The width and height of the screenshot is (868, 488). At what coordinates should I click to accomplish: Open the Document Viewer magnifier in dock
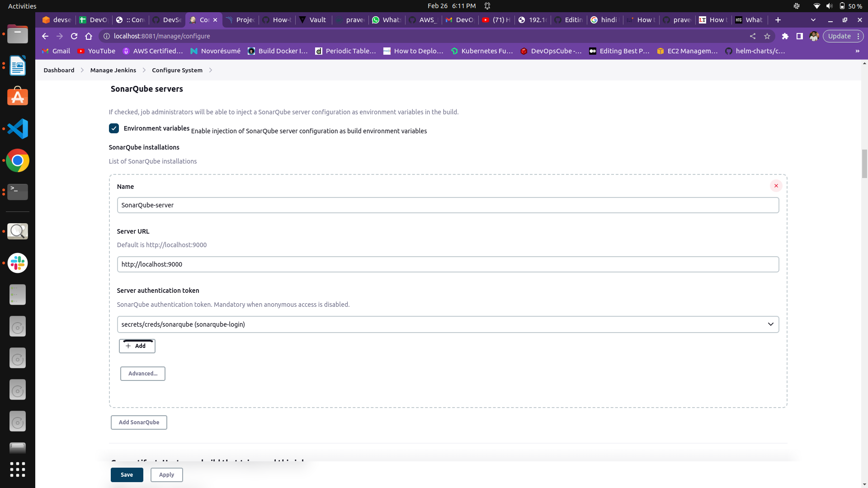pos(18,231)
